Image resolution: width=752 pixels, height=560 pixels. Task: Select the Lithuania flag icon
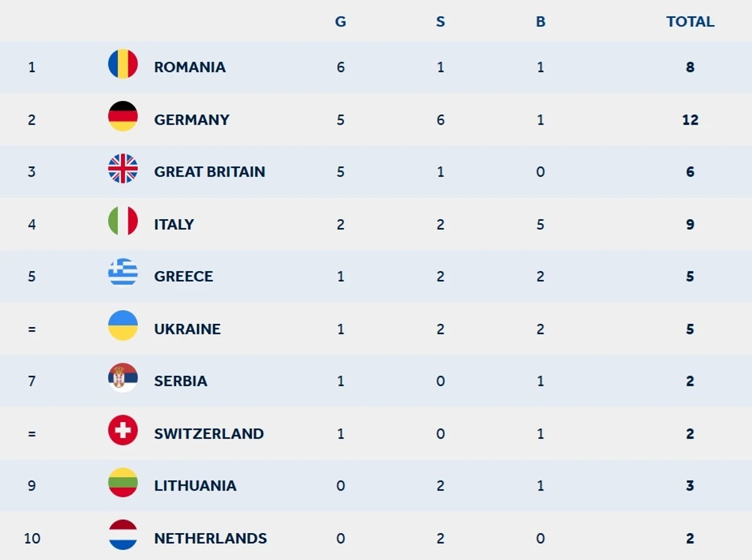[x=123, y=482]
